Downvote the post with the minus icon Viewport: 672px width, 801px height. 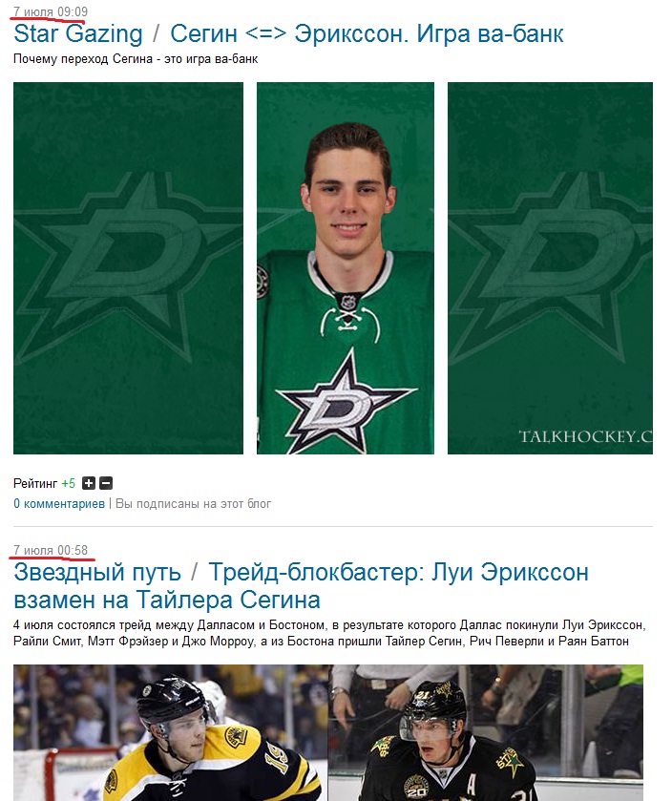(x=106, y=483)
